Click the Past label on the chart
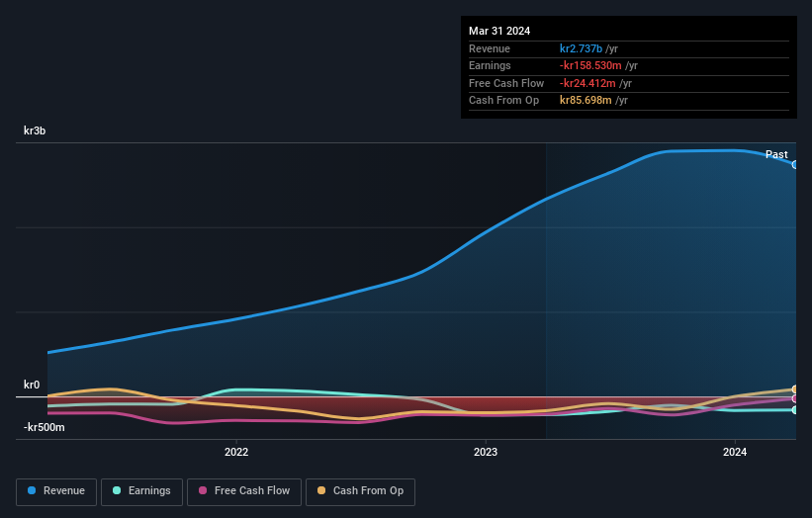Image resolution: width=812 pixels, height=518 pixels. pos(776,154)
